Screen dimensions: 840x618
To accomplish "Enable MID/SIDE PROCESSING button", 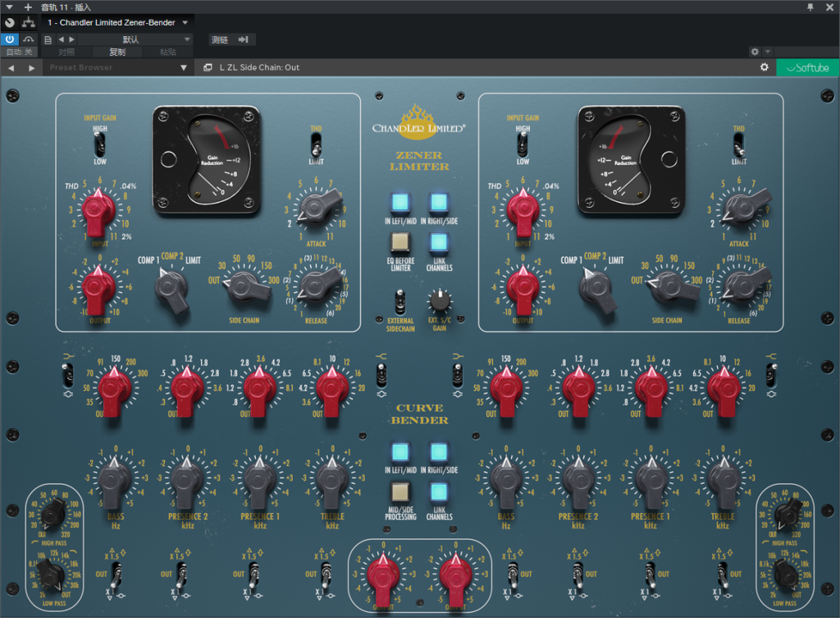I will 400,492.
